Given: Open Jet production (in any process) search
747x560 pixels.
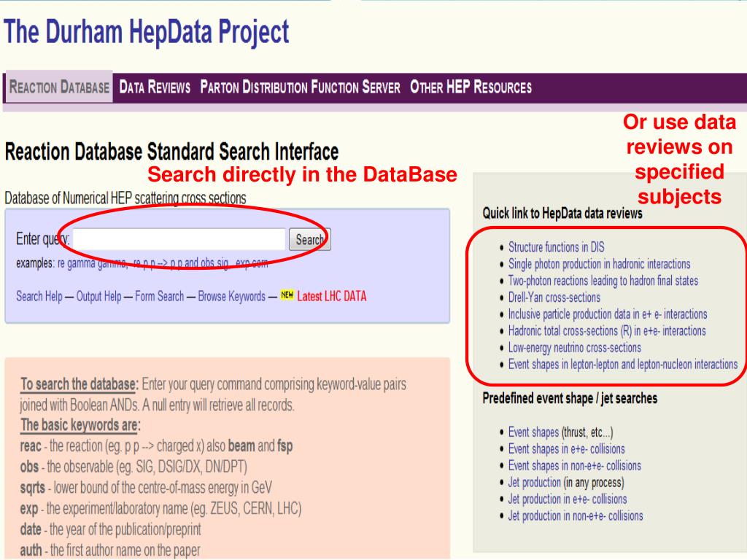Looking at the screenshot, I should click(x=535, y=483).
